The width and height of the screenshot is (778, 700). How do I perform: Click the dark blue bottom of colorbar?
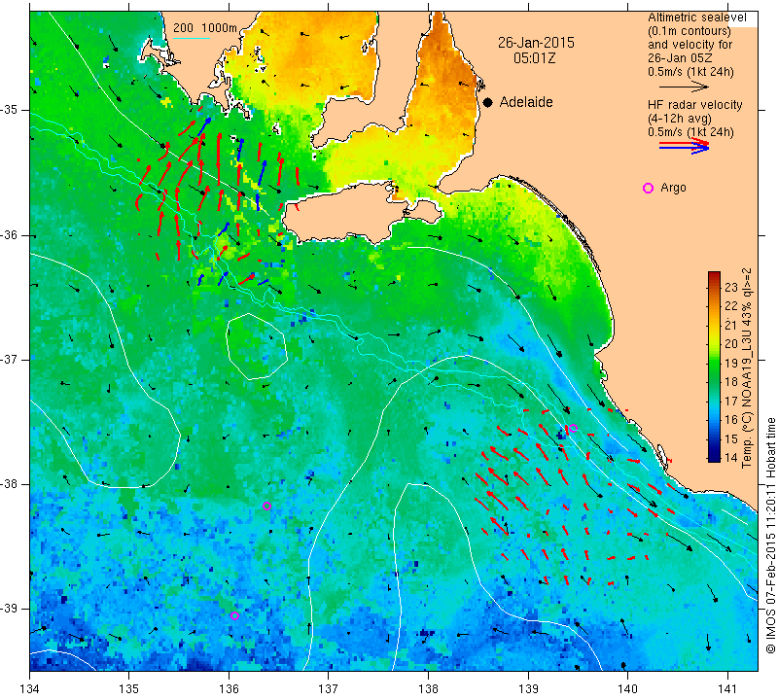pyautogui.click(x=714, y=458)
